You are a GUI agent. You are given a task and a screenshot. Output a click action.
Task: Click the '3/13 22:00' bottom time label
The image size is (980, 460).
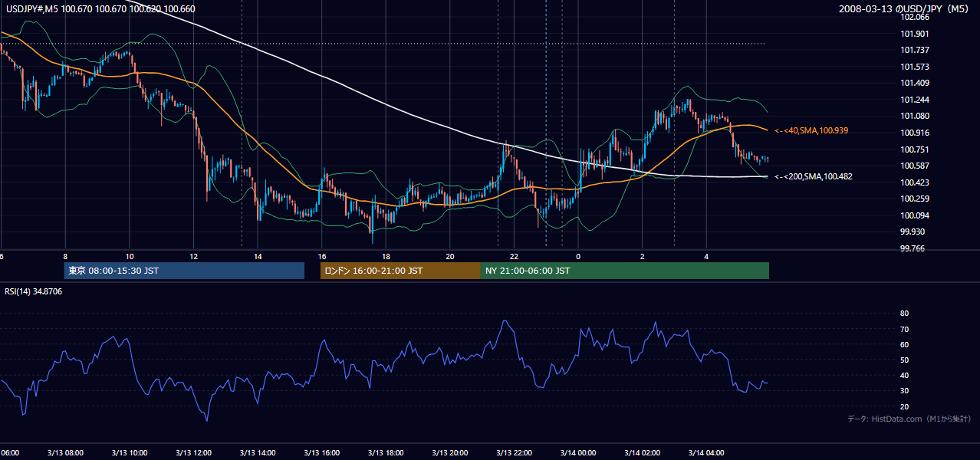coord(515,453)
